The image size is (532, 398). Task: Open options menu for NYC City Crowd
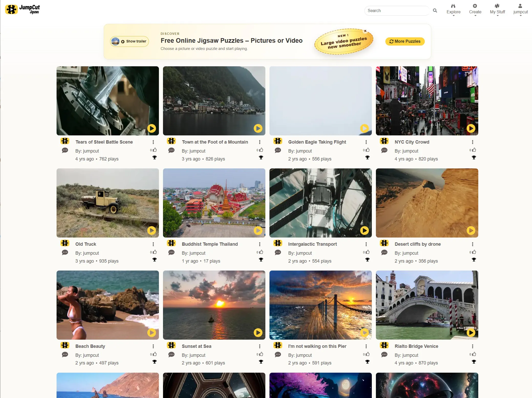[472, 142]
